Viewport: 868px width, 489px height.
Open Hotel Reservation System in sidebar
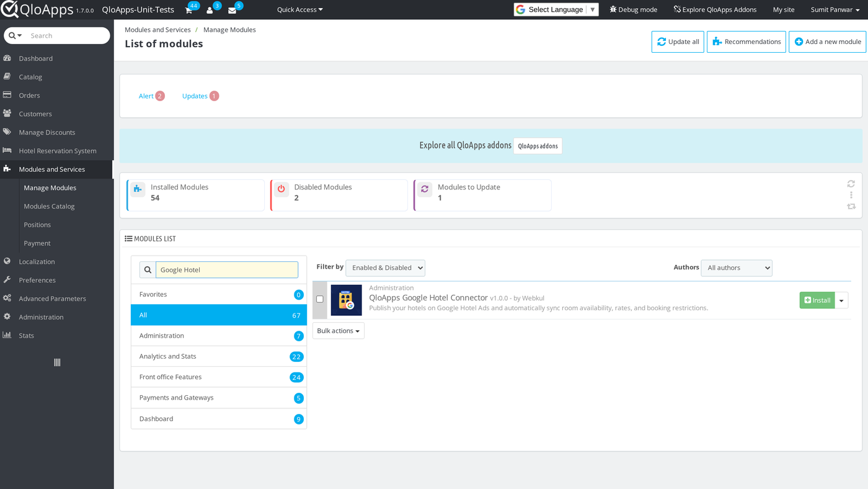click(57, 151)
